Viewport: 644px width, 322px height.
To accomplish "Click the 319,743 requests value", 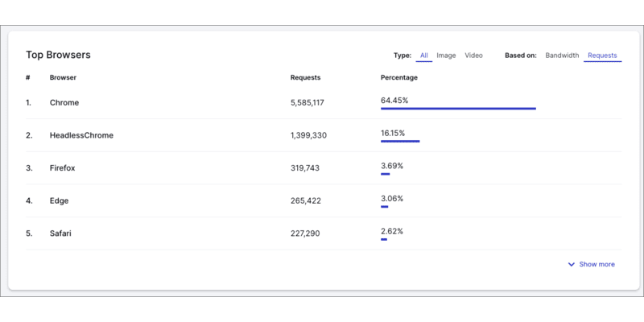I will click(x=305, y=168).
